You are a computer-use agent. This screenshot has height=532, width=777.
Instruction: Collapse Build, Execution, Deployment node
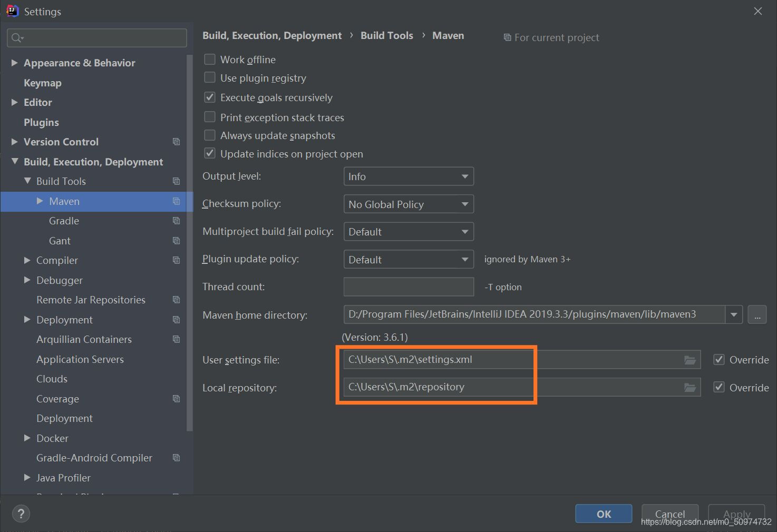point(14,161)
